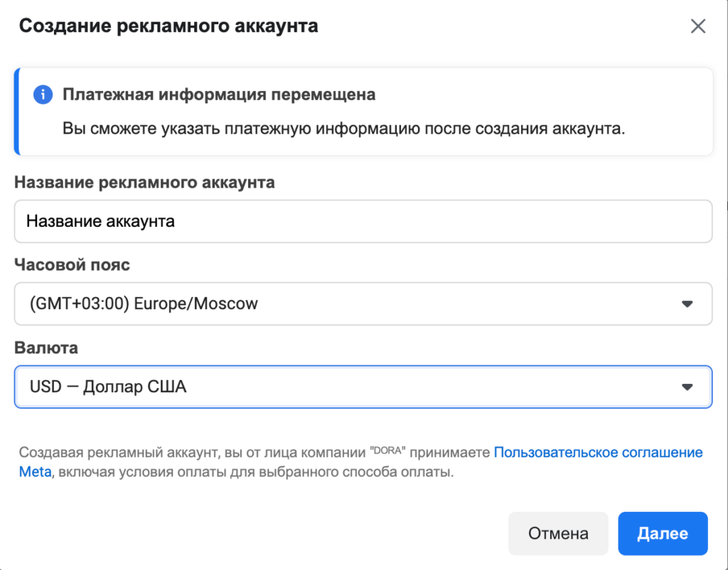The height and width of the screenshot is (570, 728).
Task: Click the ad account name input field
Action: [x=363, y=222]
